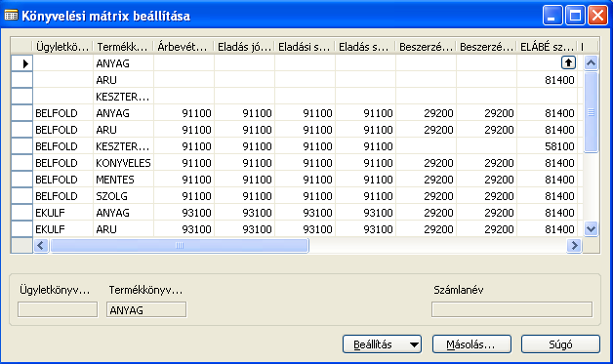Click the Termékk... column header
The image size is (613, 364).
[123, 47]
